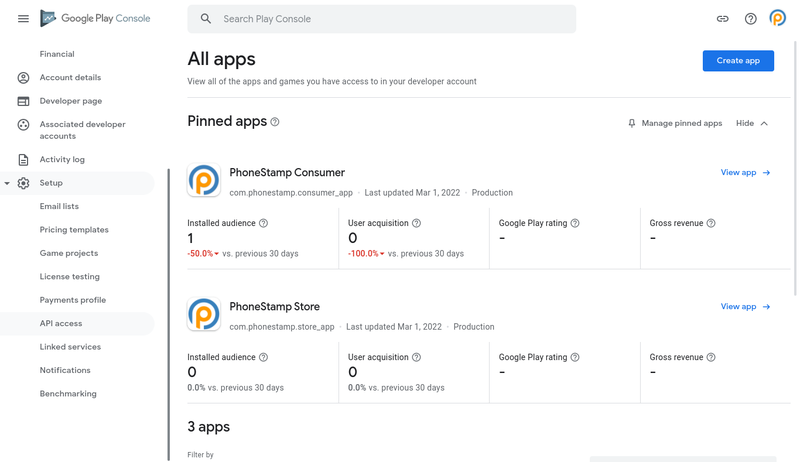
Task: Click the search magnifier icon
Action: pyautogui.click(x=206, y=19)
